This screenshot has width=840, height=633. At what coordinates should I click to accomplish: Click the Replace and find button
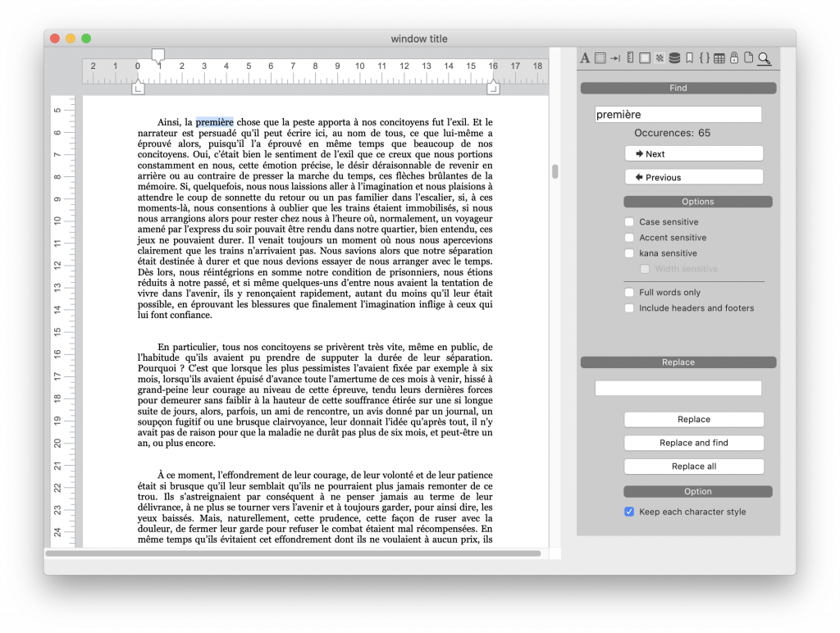[x=694, y=443]
